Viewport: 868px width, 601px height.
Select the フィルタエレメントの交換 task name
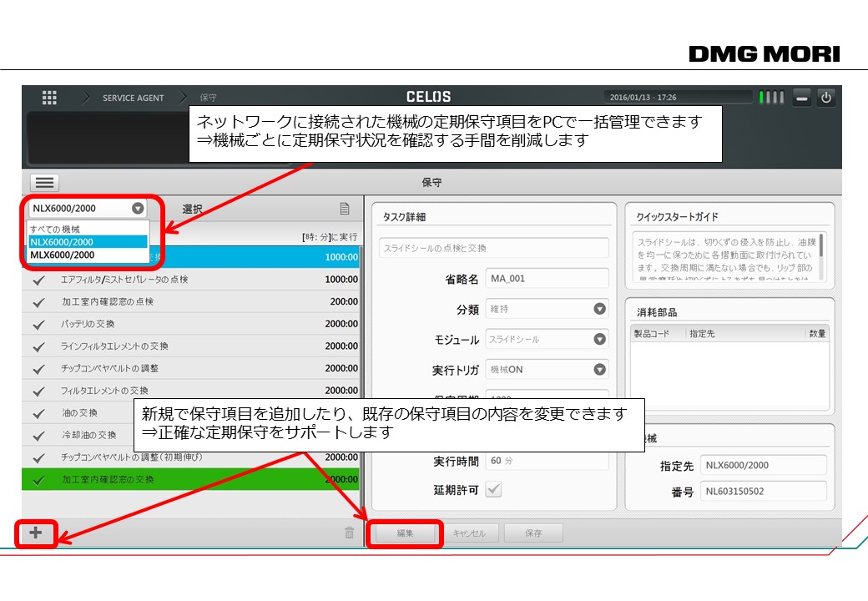click(104, 391)
